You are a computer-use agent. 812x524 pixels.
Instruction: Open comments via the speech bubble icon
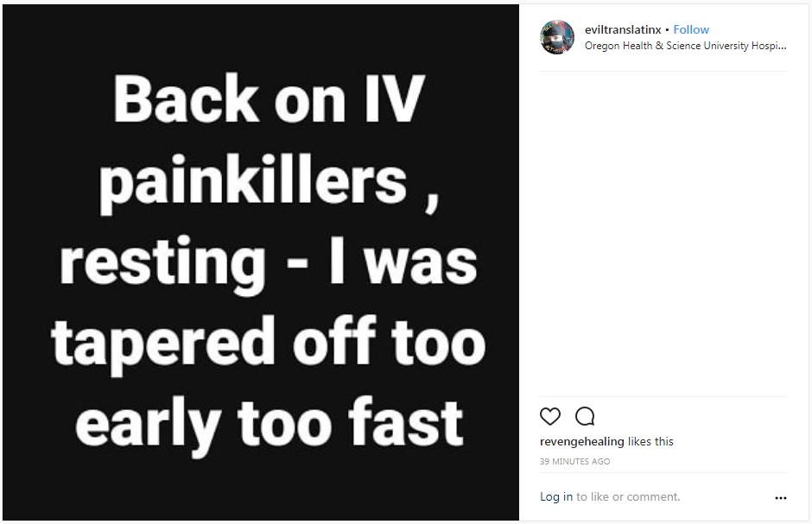585,416
